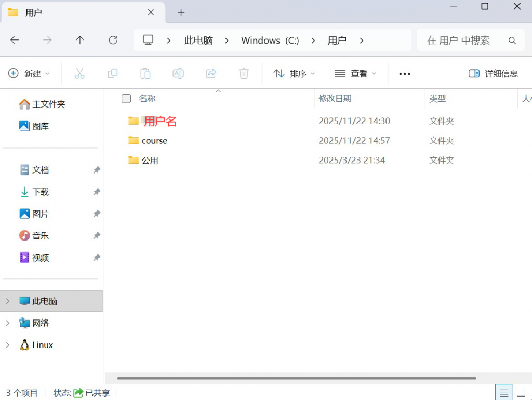
Task: Click the Delete trash can icon
Action: [x=244, y=74]
